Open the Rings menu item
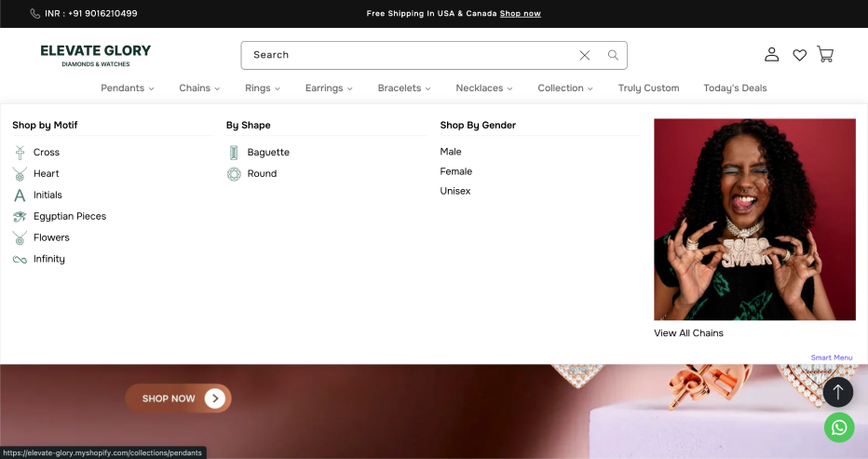 pos(257,88)
